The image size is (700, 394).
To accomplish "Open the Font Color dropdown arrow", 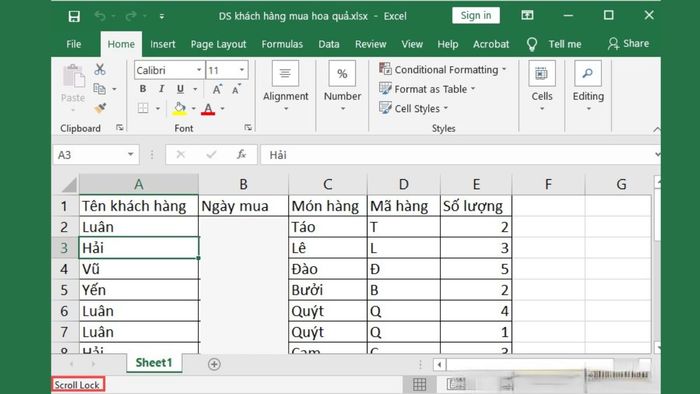I will [222, 109].
